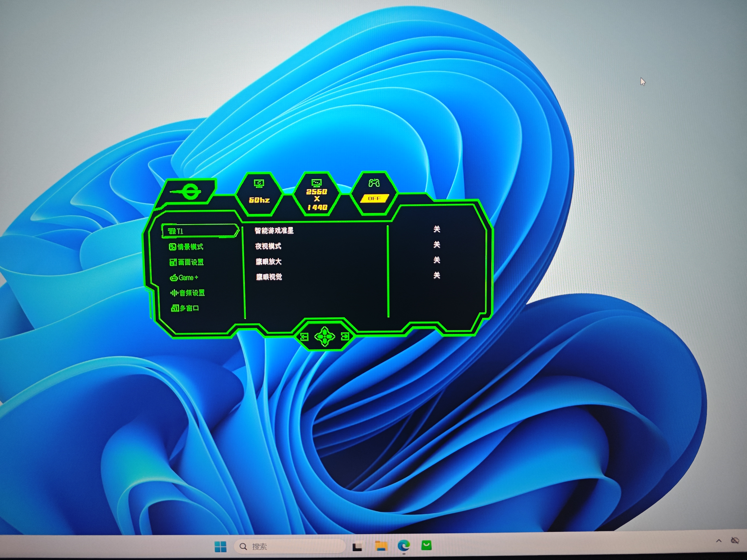The height and width of the screenshot is (560, 747).
Task: Click the four-way navigation joystick icon
Action: click(x=325, y=337)
